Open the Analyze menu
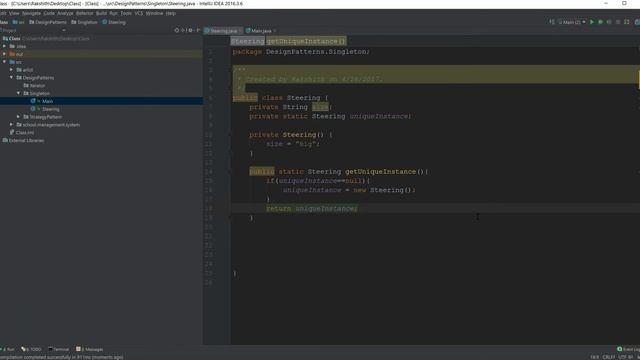This screenshot has height=360, width=640. coord(65,13)
